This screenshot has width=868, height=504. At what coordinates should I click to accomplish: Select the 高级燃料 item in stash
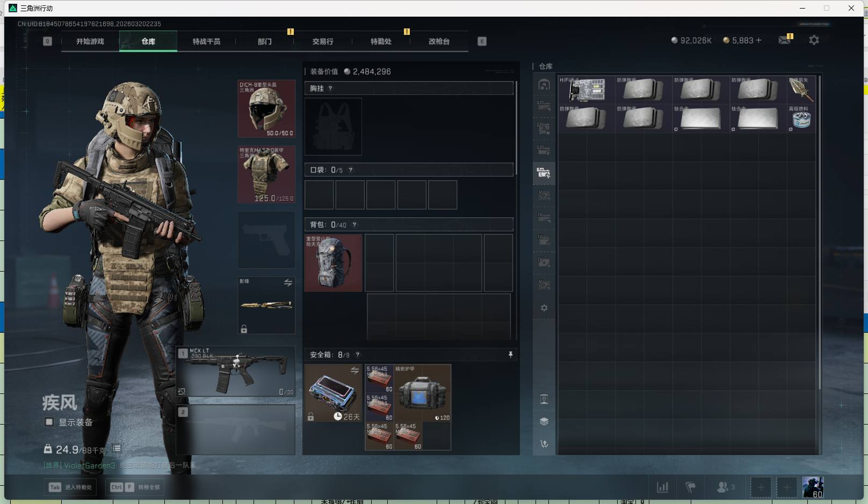point(801,119)
